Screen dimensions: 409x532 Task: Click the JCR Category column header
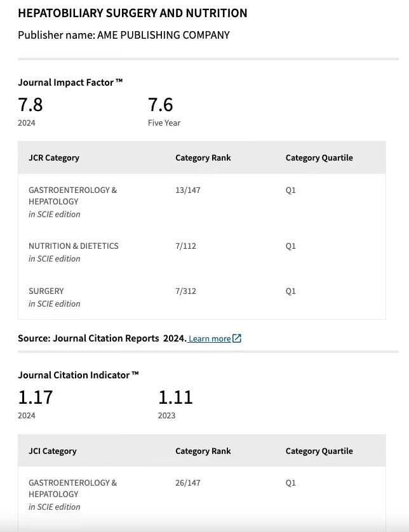click(54, 158)
